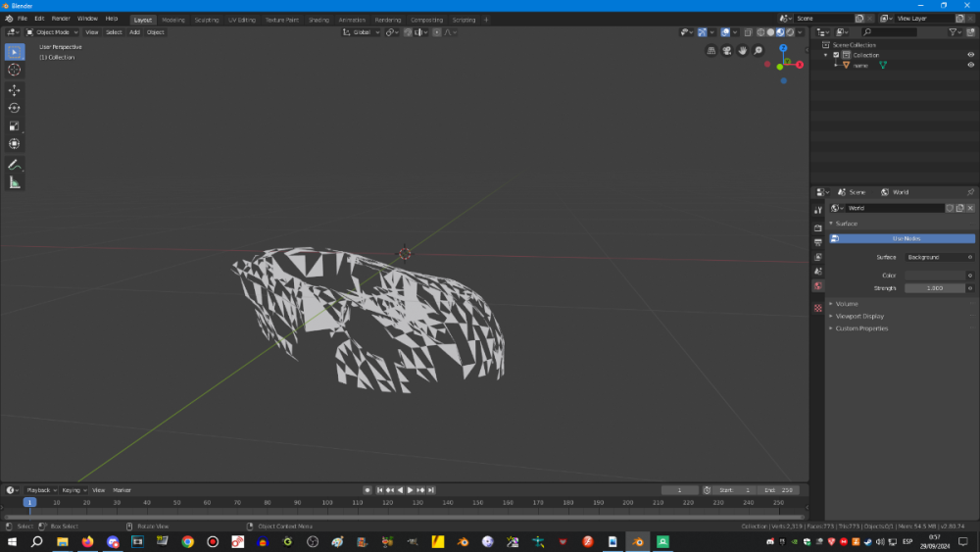Pick the Annotate pencil tool

14,164
